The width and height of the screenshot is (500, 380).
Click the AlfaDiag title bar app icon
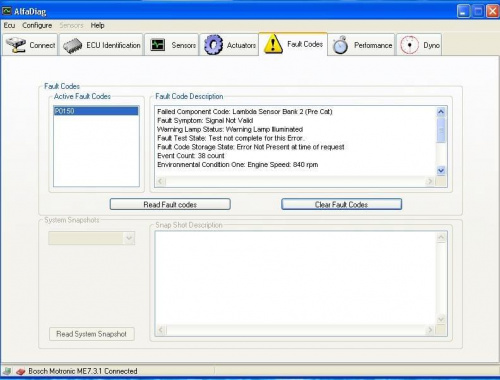pos(7,11)
